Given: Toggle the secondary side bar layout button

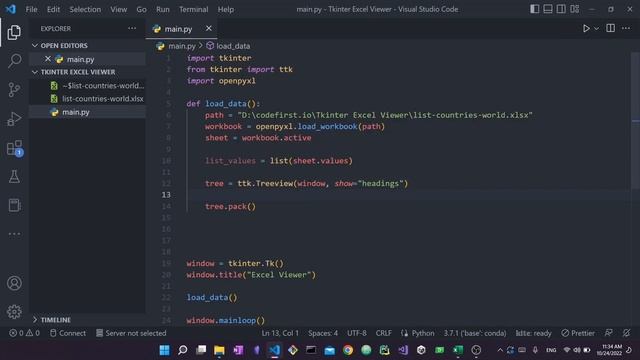Looking at the screenshot, I should pos(561,9).
